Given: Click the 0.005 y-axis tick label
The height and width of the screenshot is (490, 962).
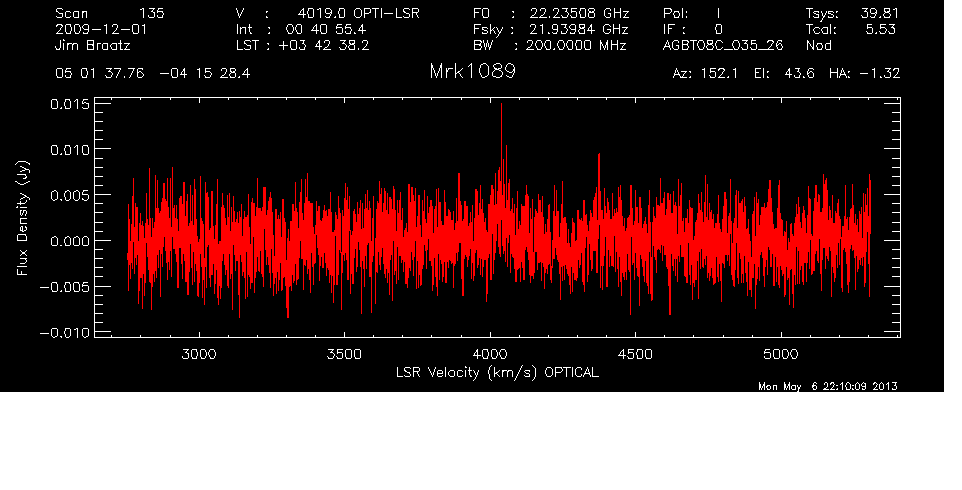Looking at the screenshot, I should [69, 196].
